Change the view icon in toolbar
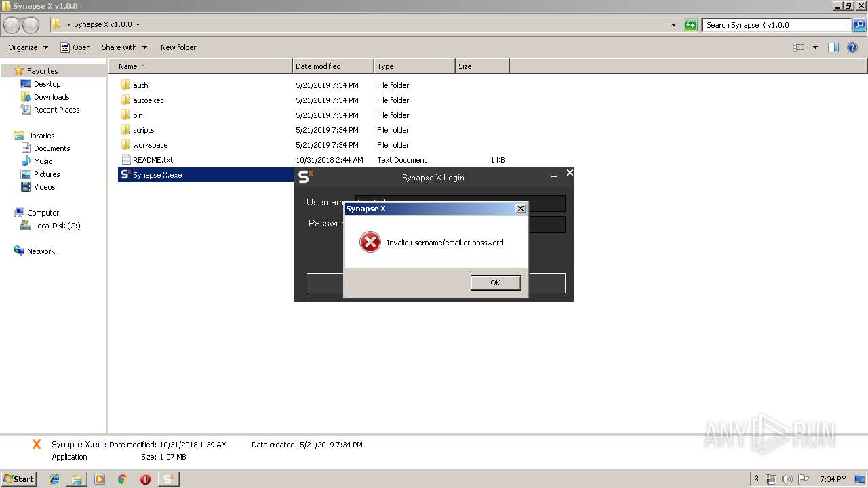 pyautogui.click(x=799, y=47)
